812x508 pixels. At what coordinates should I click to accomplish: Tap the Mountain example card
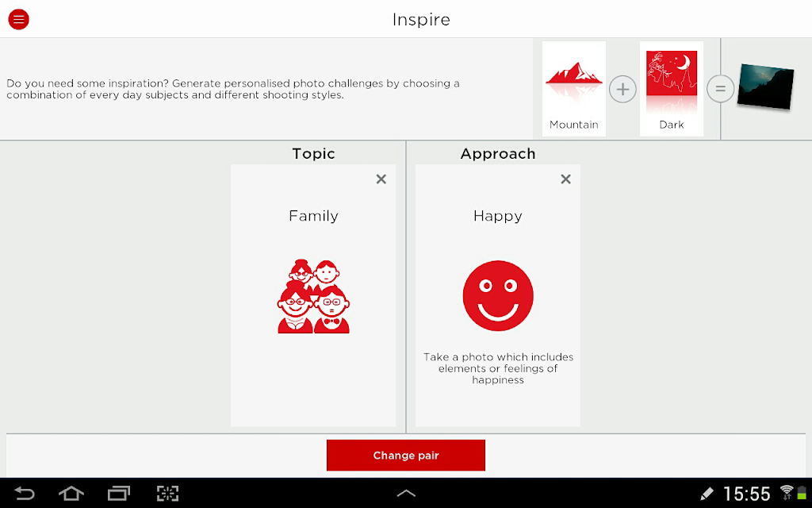pyautogui.click(x=574, y=89)
